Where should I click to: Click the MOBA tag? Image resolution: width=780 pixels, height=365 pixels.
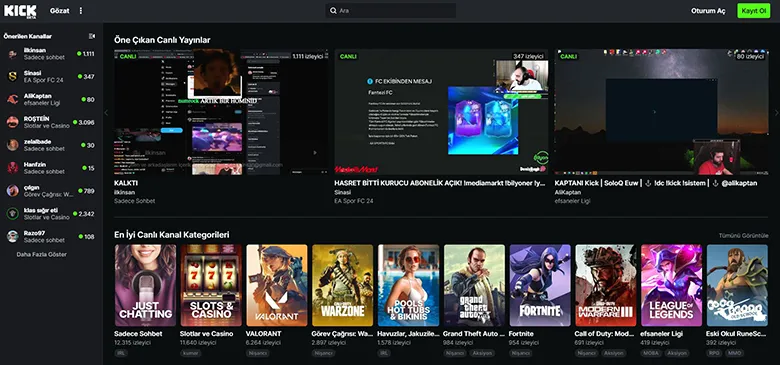(652, 353)
